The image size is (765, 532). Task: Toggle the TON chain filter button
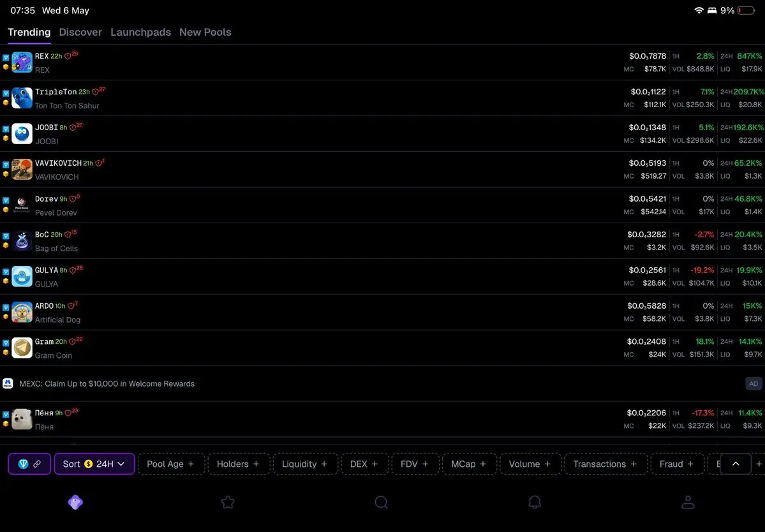[29, 464]
